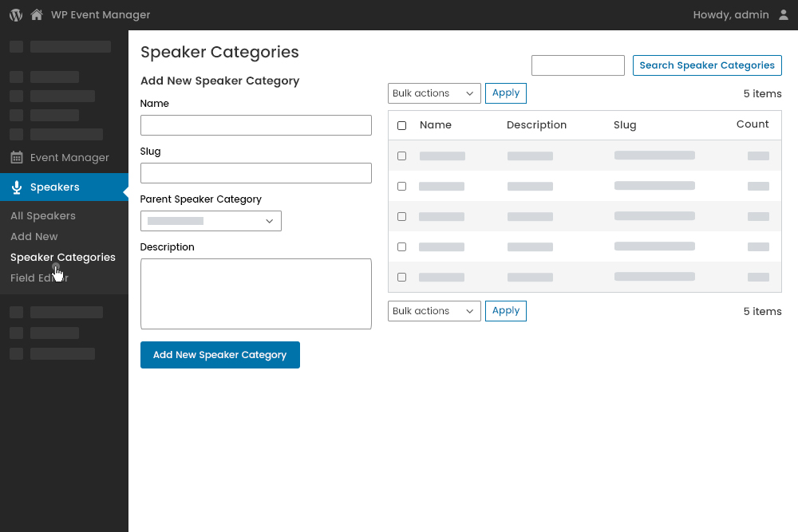Click the sidebar icon below Event Manager section

(16, 311)
